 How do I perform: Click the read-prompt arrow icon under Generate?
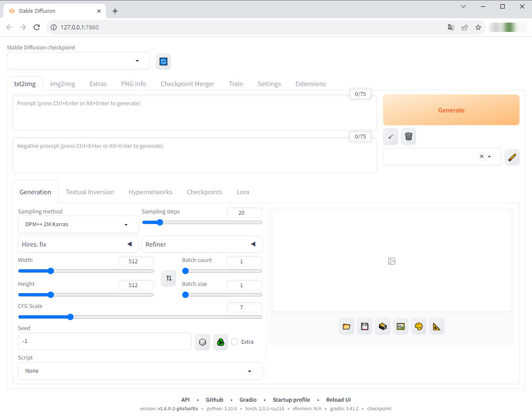390,137
